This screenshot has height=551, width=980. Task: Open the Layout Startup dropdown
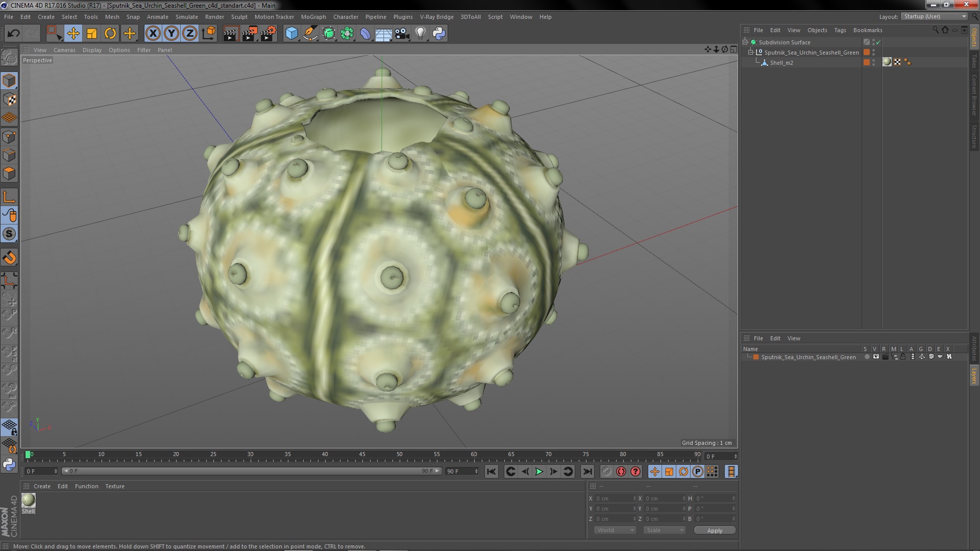click(935, 17)
